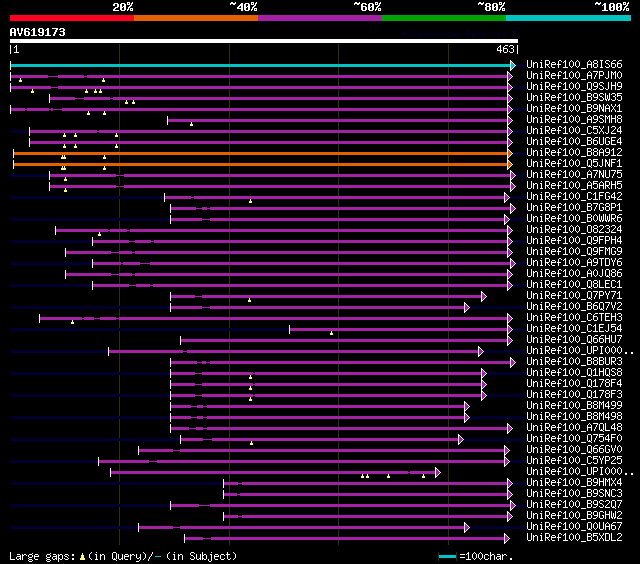Image resolution: width=640 pixels, height=564 pixels.
Task: Click the UniRef100_A7QL48 label
Action: coord(574,428)
